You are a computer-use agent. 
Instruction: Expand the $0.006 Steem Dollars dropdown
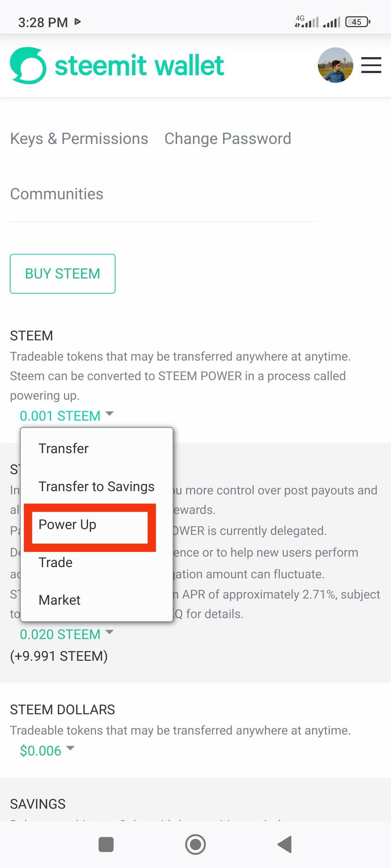pyautogui.click(x=47, y=750)
